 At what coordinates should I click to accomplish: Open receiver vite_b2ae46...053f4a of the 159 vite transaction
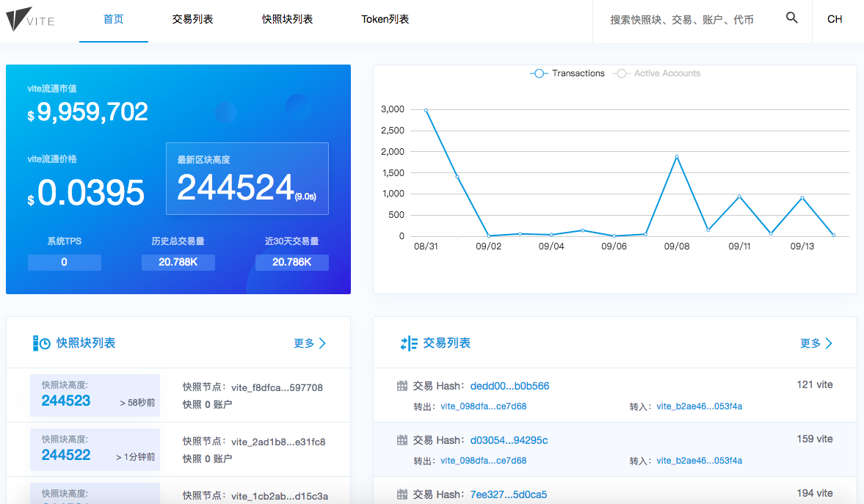(x=700, y=461)
